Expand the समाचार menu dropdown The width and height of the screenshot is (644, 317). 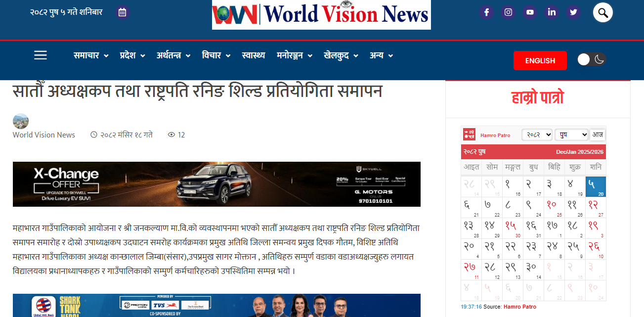point(91,55)
